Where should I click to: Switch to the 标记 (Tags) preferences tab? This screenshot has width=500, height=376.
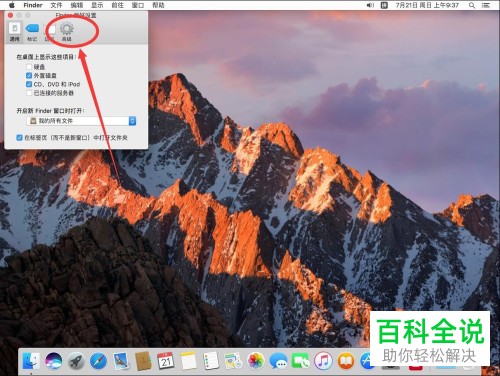tap(32, 32)
